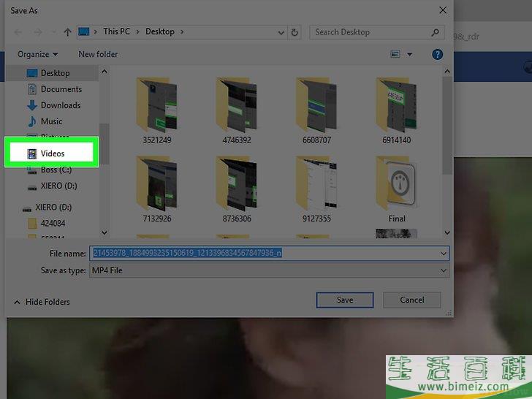The height and width of the screenshot is (399, 532).
Task: Select folder 8736306
Action: point(237,189)
